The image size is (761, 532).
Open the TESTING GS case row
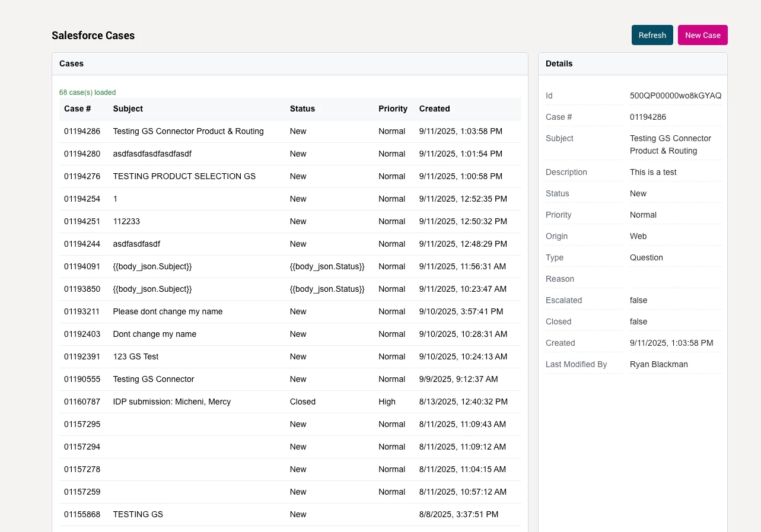(290, 514)
